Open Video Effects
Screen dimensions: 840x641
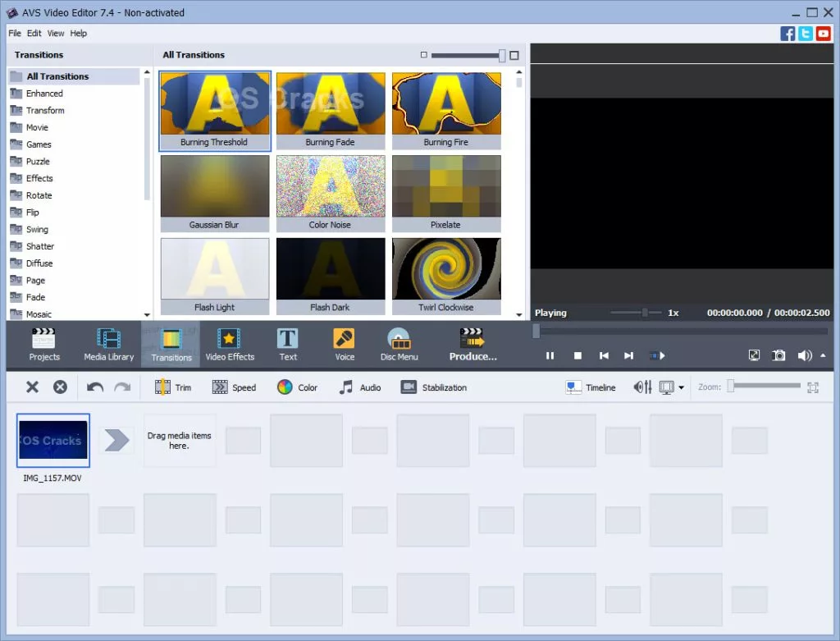pos(230,345)
